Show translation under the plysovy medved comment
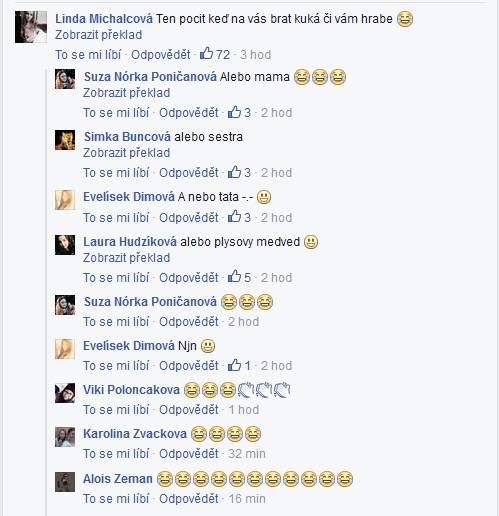This screenshot has height=516, width=499. [x=127, y=258]
